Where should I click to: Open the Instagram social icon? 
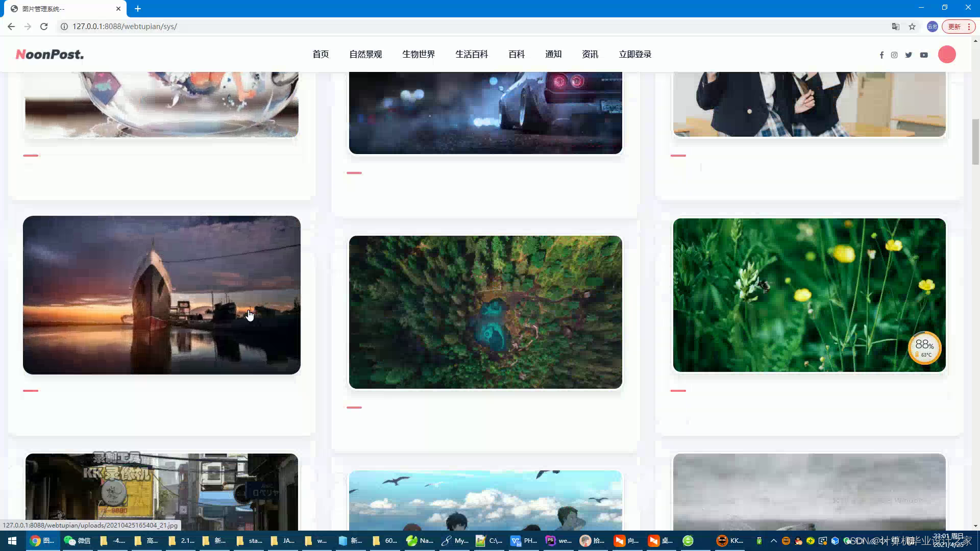(894, 55)
